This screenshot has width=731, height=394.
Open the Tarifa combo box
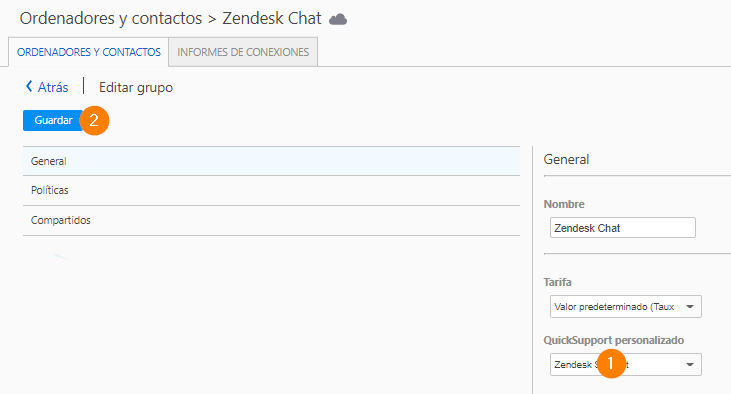[x=625, y=306]
